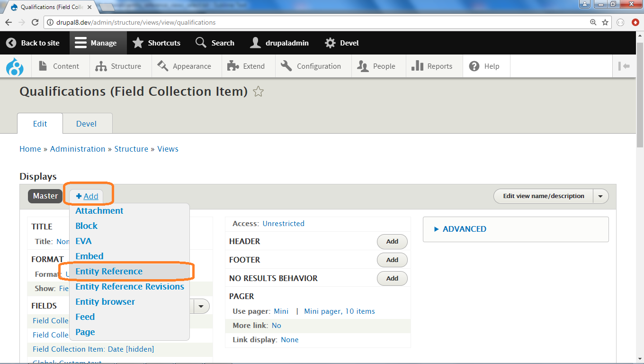
Task: Click the toolbar orientation toggle icon
Action: pos(624,66)
